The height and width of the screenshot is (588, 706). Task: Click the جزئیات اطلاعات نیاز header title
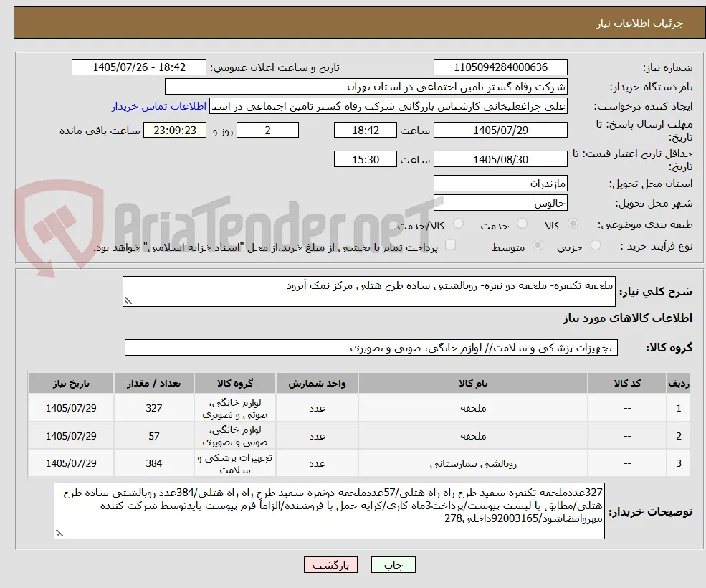point(640,23)
